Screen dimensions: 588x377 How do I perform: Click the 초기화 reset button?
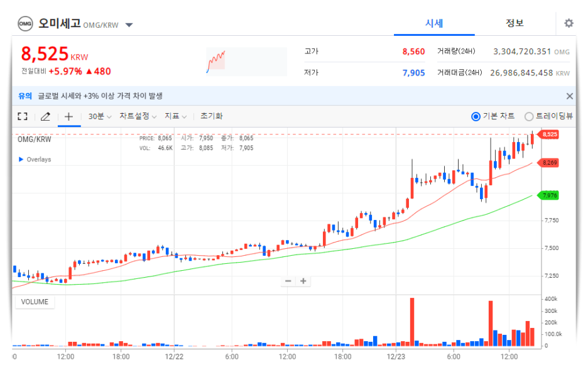coord(212,116)
